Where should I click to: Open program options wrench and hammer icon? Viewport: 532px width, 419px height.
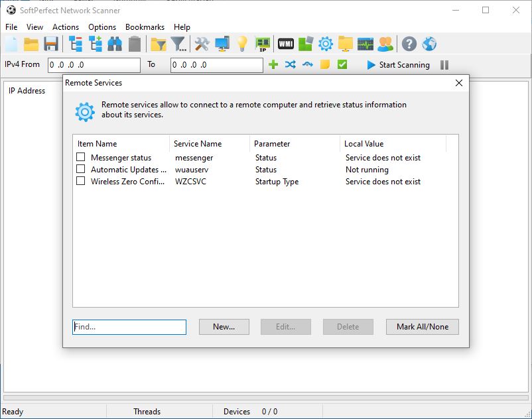(202, 44)
